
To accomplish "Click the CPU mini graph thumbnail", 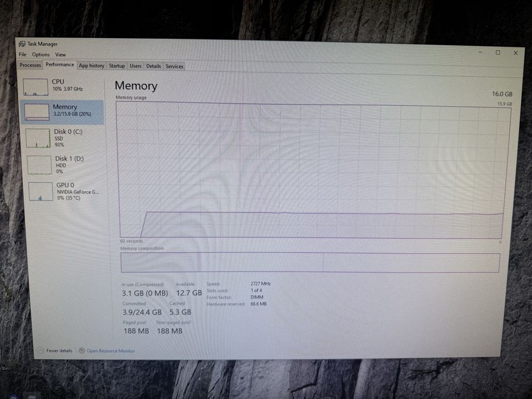I will (x=35, y=87).
